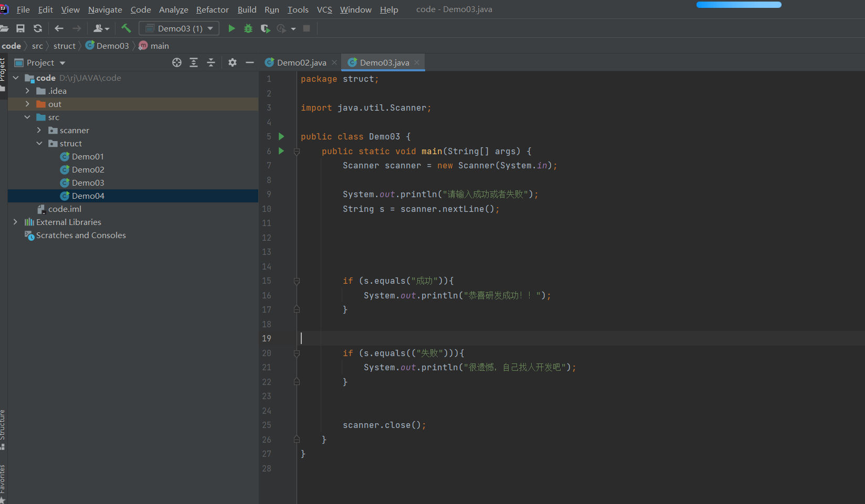The height and width of the screenshot is (504, 865).
Task: Click the Save All toolbar icon
Action: pos(20,28)
